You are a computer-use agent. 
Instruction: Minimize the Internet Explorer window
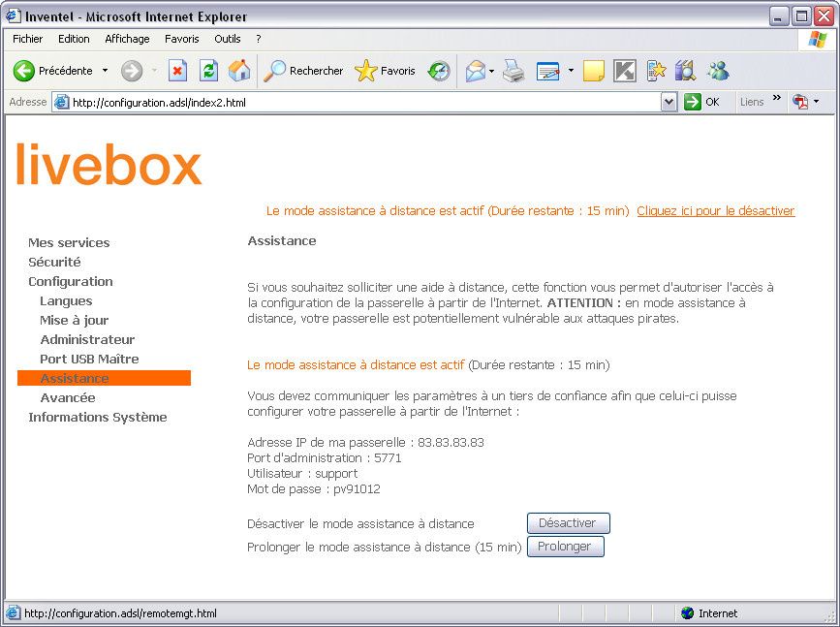pyautogui.click(x=779, y=16)
